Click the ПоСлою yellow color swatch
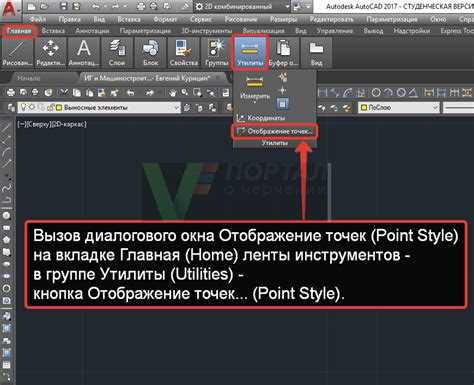 [364, 107]
